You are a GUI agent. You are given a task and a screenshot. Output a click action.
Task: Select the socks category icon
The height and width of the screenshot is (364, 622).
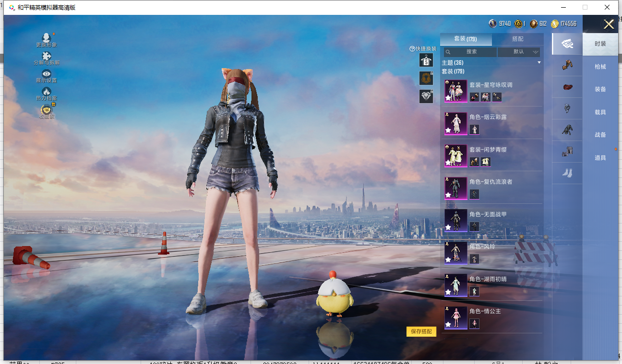point(567,173)
